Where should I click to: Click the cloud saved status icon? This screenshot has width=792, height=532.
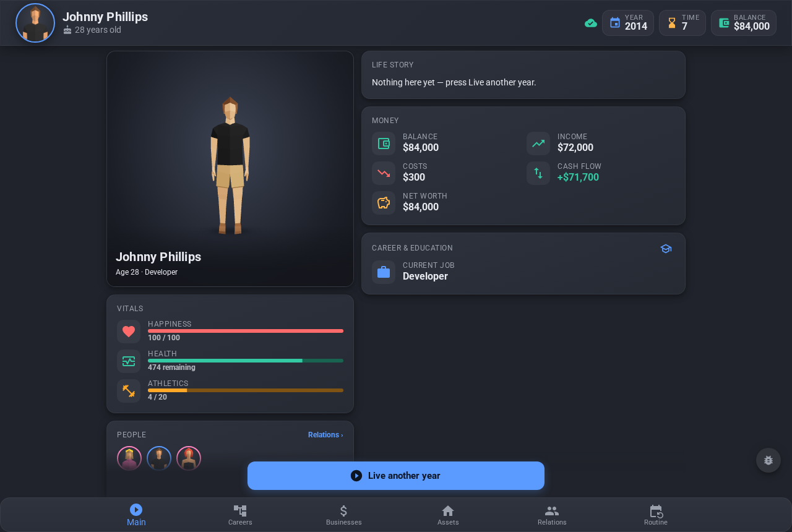pos(591,23)
